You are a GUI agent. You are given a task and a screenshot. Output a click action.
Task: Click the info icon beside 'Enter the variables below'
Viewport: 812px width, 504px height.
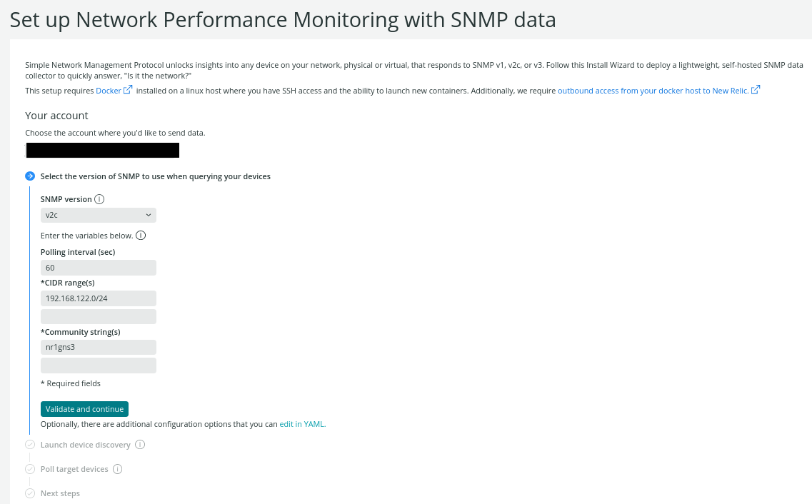click(141, 235)
